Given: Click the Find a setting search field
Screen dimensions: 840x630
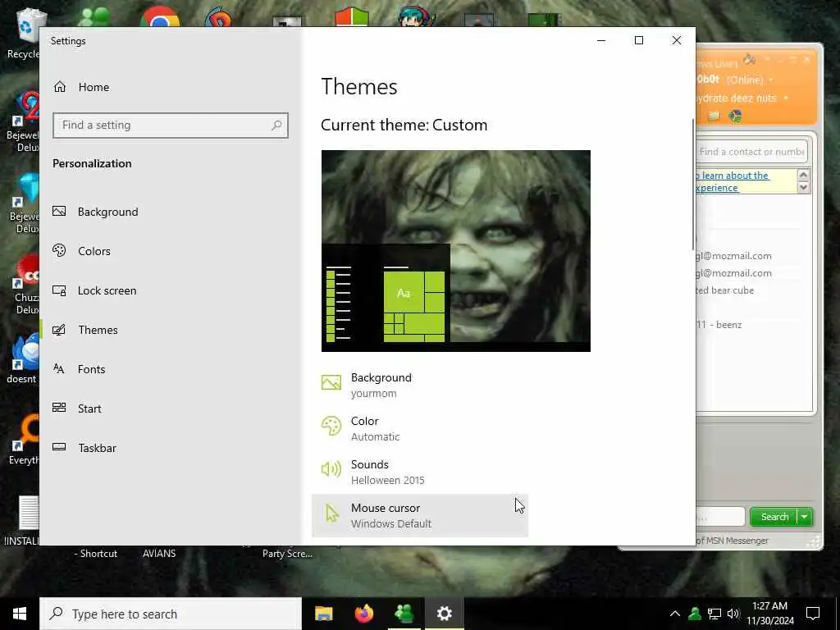Looking at the screenshot, I should click(x=171, y=126).
